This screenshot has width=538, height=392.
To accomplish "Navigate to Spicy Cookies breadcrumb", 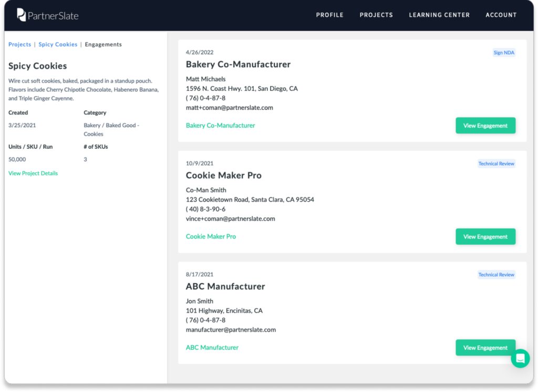I will click(x=58, y=45).
